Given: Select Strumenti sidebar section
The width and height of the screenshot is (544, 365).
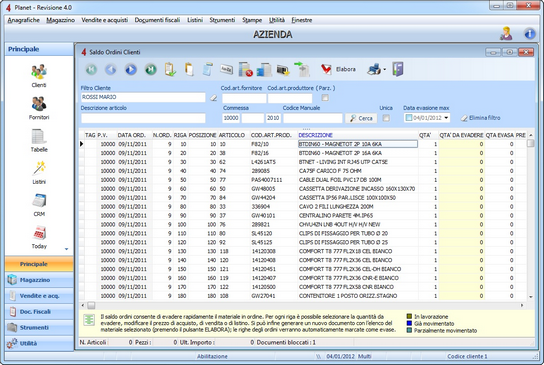Looking at the screenshot, I should [x=39, y=328].
